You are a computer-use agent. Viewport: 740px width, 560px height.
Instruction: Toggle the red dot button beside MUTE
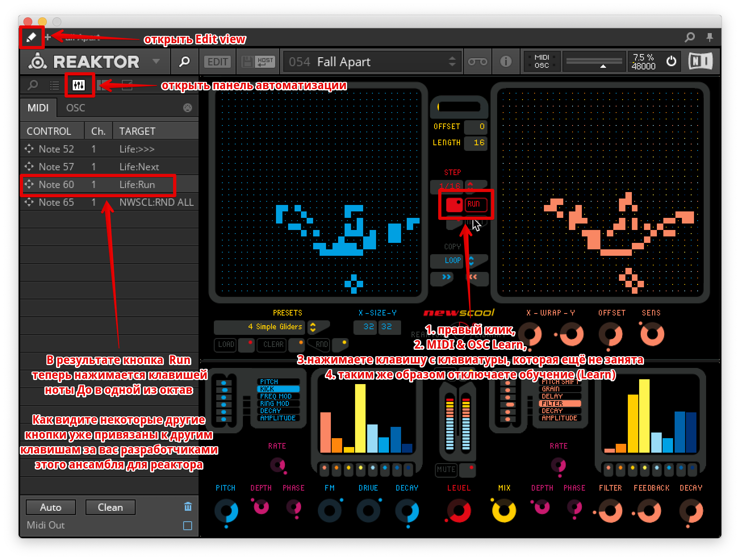pyautogui.click(x=468, y=470)
